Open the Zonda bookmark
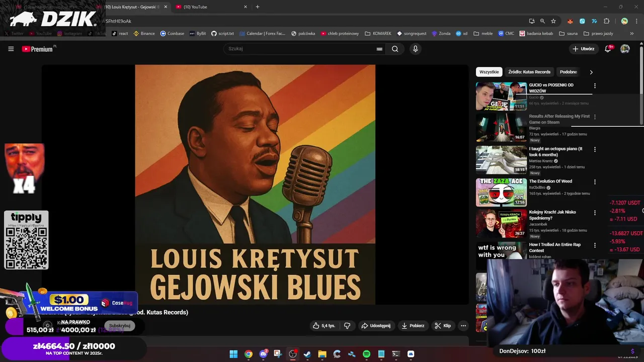Screen dimensions: 644x362 tap(441, 34)
